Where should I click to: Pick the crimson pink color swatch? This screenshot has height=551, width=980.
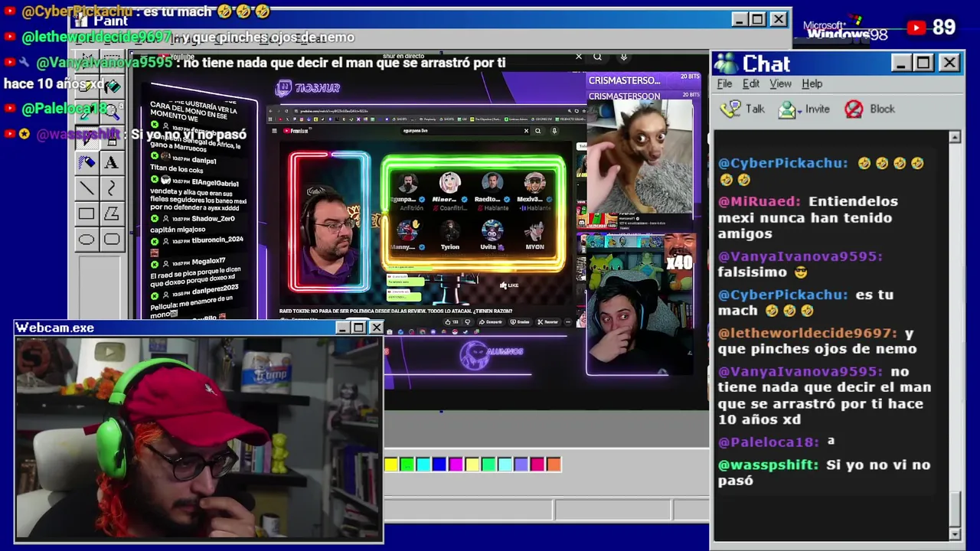(x=537, y=464)
